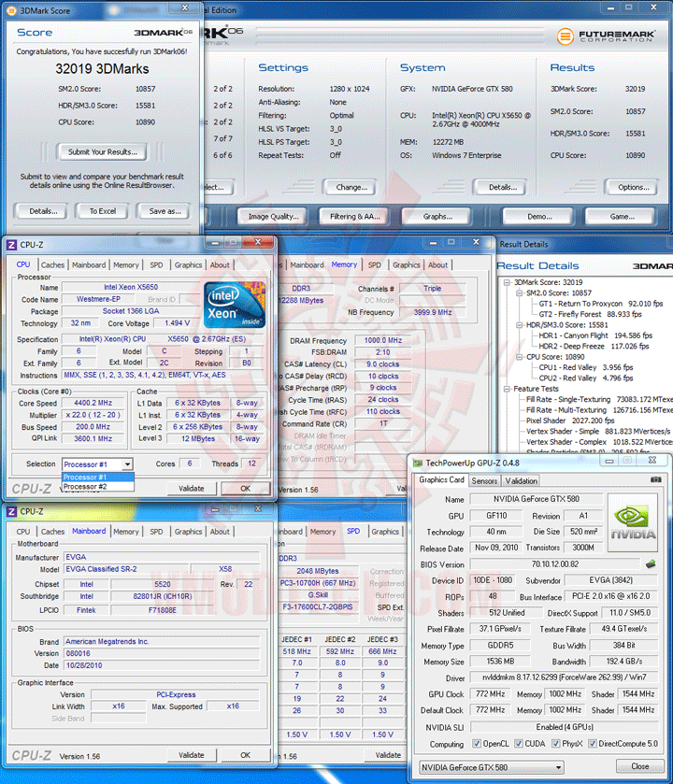Click Details... under System

[503, 188]
